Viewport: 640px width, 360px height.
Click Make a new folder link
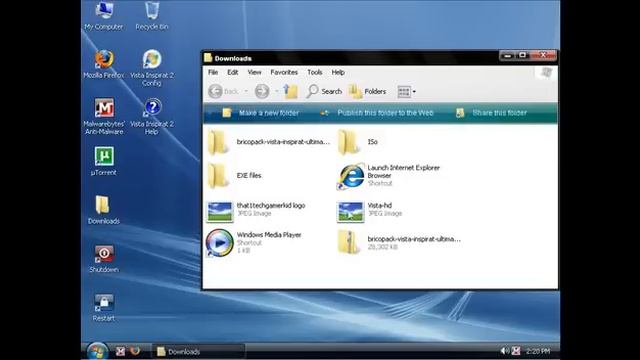[261, 113]
